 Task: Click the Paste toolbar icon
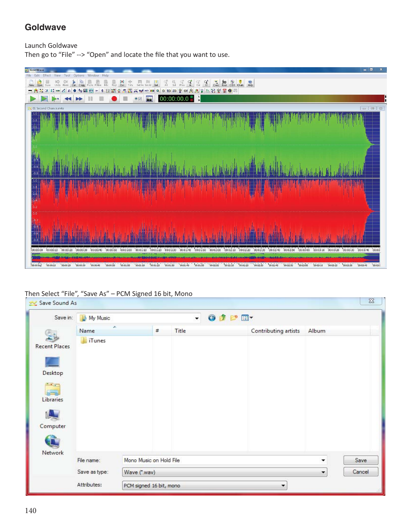click(x=90, y=83)
